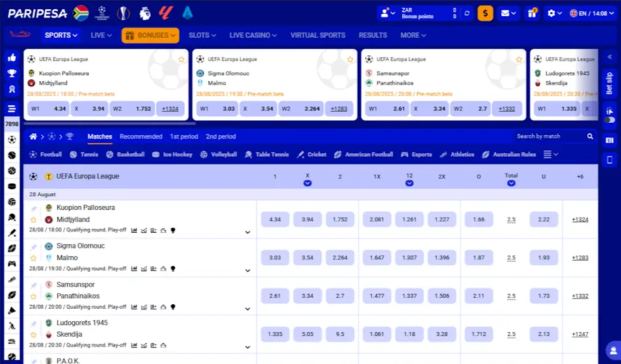Select the football icon in left sidebar
This screenshot has width=621, height=364.
[12, 140]
